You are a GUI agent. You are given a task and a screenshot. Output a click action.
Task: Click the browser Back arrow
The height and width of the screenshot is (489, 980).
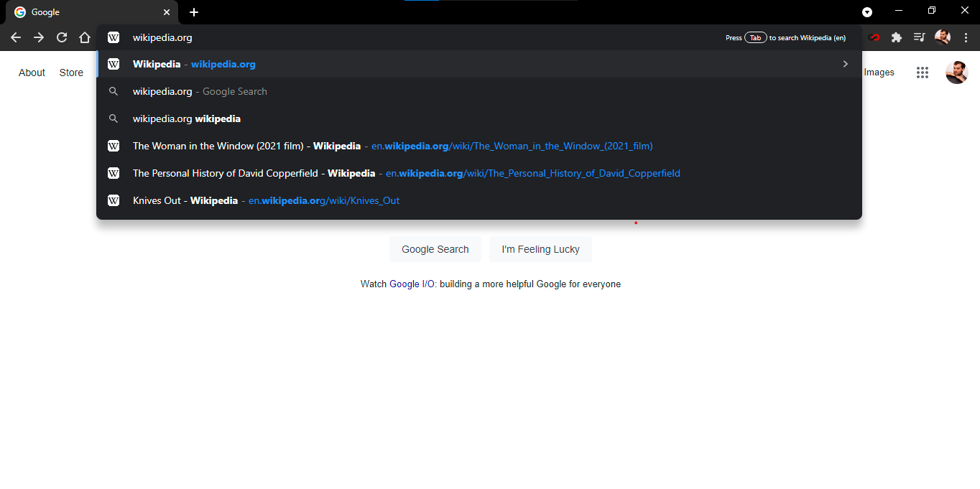click(16, 37)
